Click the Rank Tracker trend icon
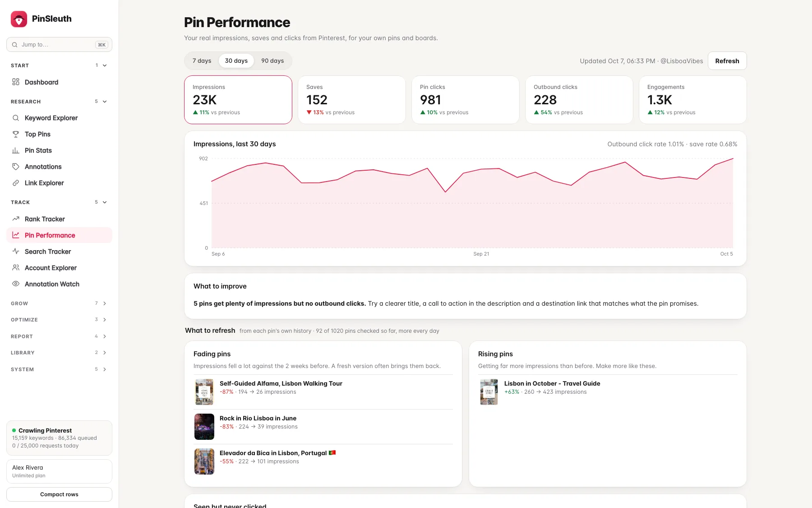Screen dimensions: 812x508 16,219
